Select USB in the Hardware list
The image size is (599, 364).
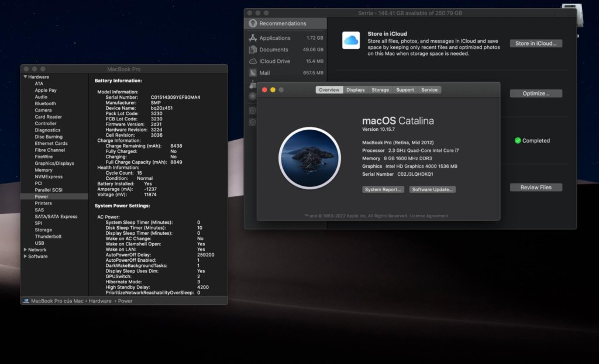[39, 243]
